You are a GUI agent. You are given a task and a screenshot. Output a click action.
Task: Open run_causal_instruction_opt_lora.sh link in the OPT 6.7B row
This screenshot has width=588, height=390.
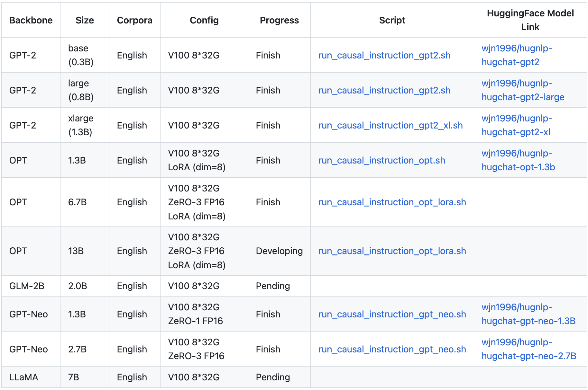pos(392,202)
